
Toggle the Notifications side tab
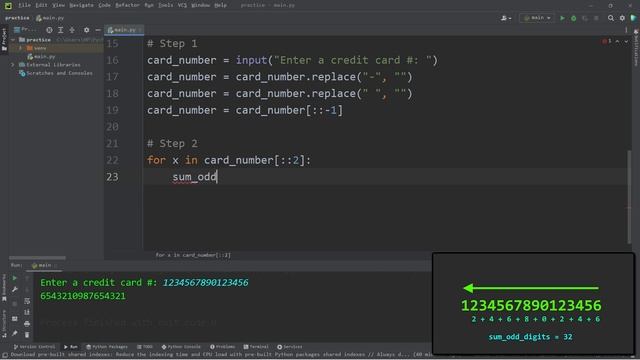pyautogui.click(x=636, y=48)
